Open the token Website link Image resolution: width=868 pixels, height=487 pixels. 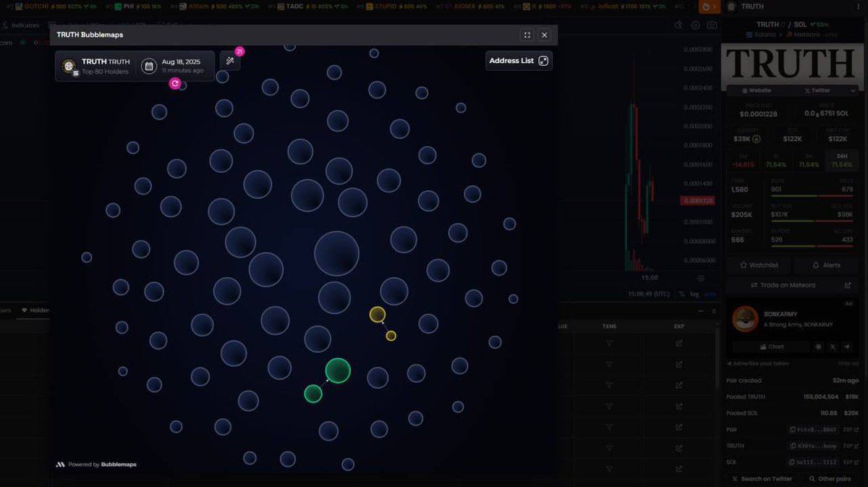coord(756,90)
